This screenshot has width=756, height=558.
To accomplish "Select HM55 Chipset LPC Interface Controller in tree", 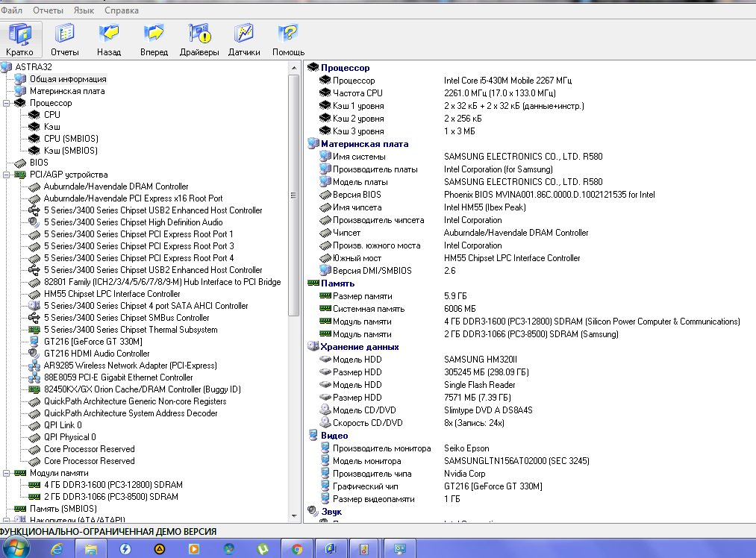I will click(112, 294).
